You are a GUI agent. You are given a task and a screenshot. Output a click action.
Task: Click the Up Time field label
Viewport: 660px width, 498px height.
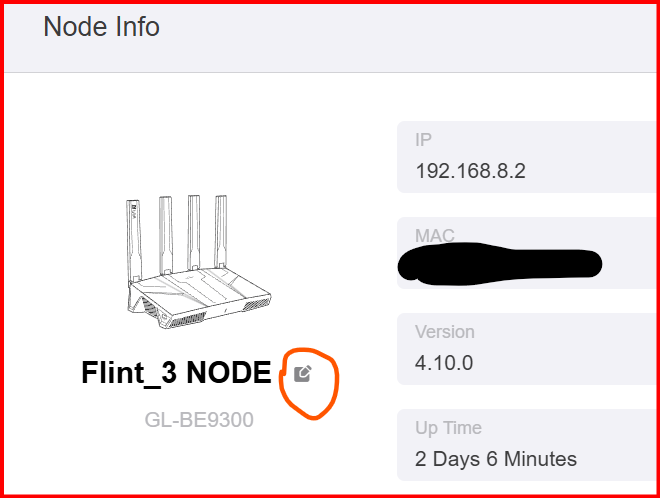point(448,428)
